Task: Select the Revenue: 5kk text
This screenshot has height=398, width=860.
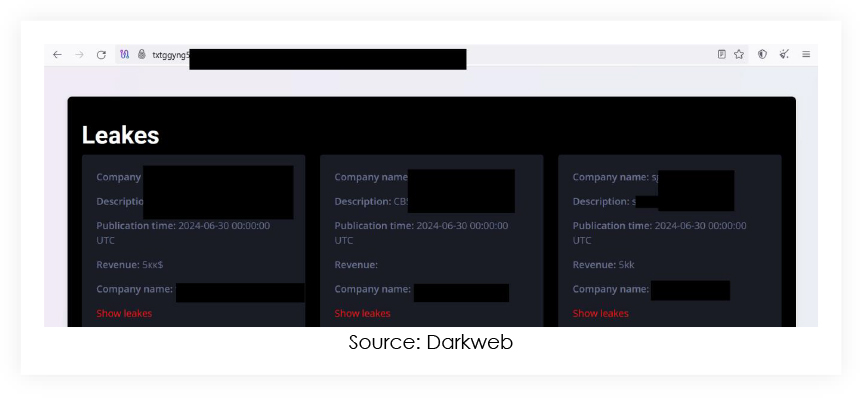Action: (604, 265)
